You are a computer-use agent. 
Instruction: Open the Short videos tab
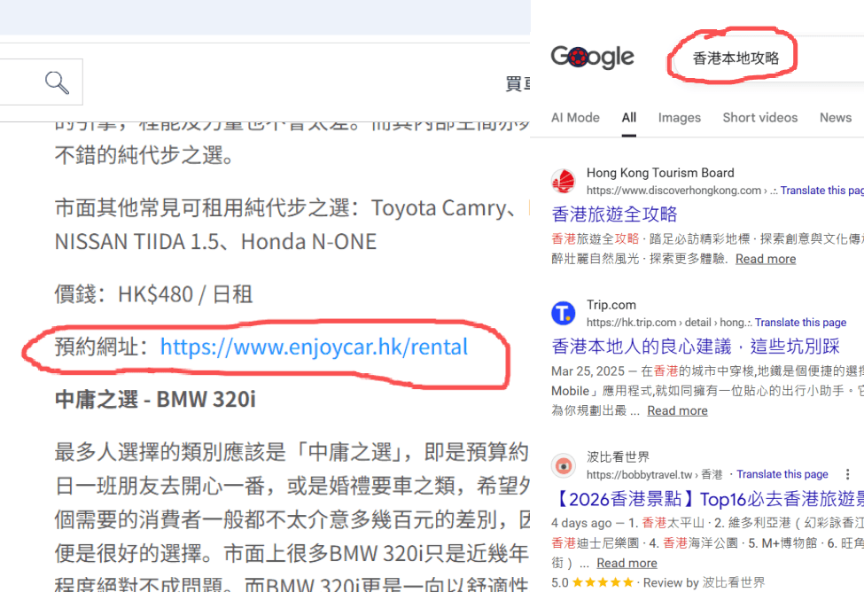coord(759,117)
